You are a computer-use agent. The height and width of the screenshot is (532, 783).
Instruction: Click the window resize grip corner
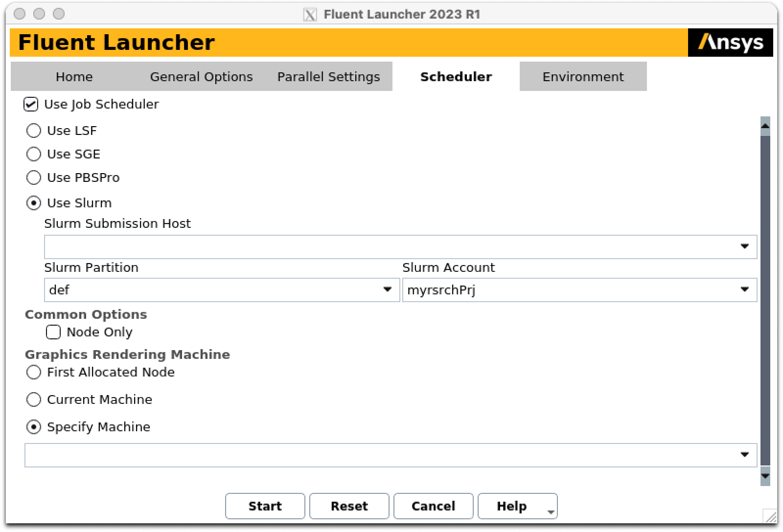[x=770, y=516]
